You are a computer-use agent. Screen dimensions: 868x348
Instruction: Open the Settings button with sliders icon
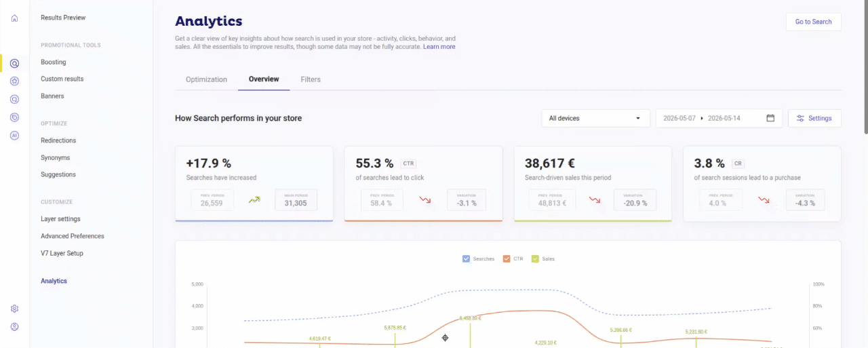tap(814, 118)
